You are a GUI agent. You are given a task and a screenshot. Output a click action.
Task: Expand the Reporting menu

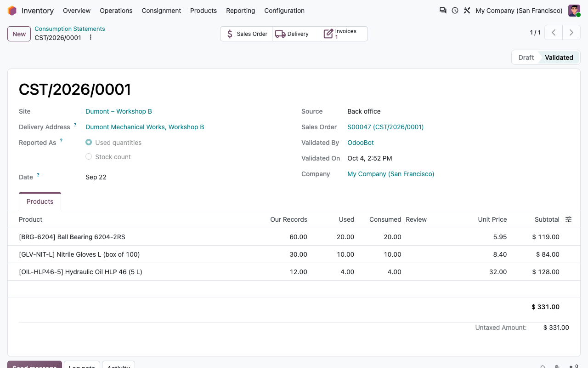[241, 11]
